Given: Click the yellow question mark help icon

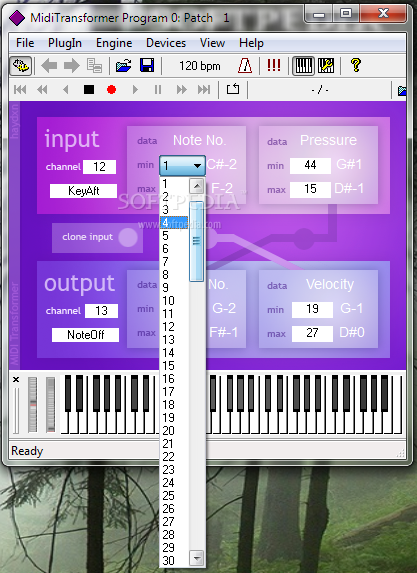Looking at the screenshot, I should (356, 66).
